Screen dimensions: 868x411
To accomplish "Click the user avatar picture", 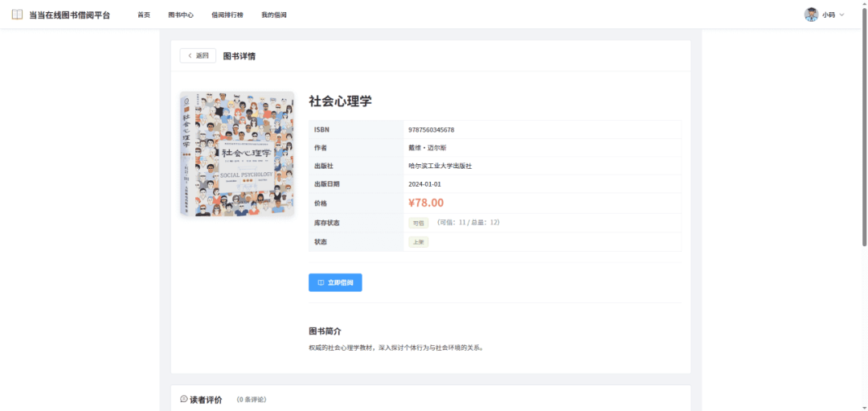I will pyautogui.click(x=811, y=15).
